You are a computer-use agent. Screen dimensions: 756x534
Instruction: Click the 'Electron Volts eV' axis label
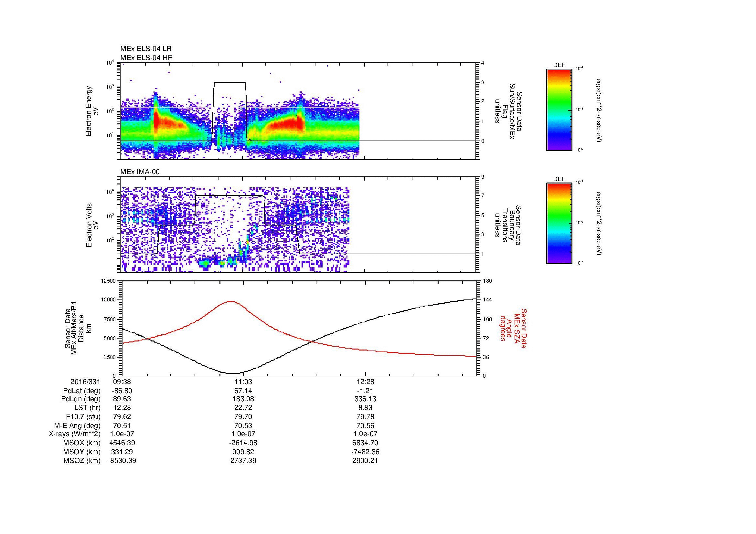click(92, 225)
